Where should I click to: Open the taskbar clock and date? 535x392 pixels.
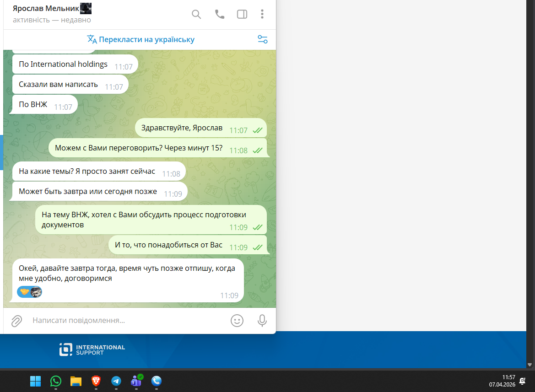[x=502, y=381]
